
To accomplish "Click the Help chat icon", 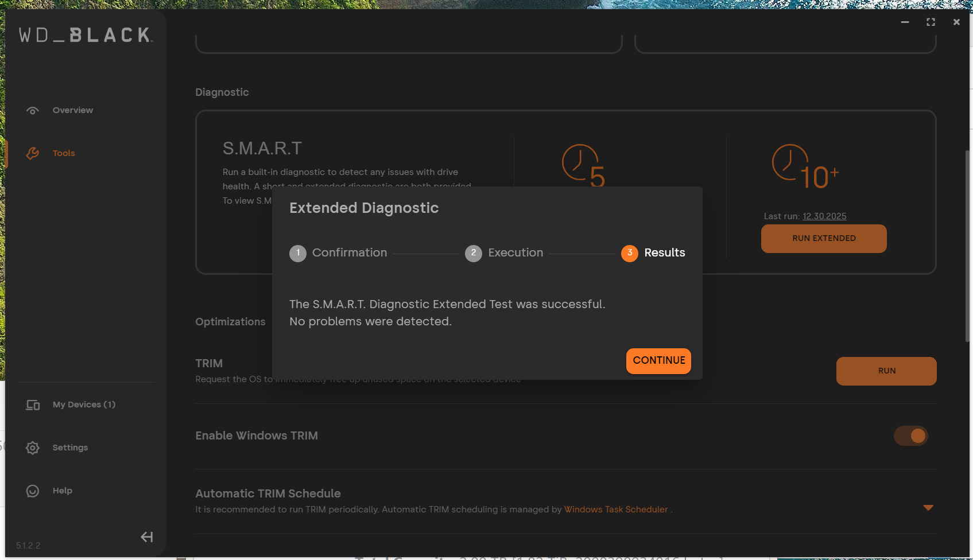I will pyautogui.click(x=33, y=491).
